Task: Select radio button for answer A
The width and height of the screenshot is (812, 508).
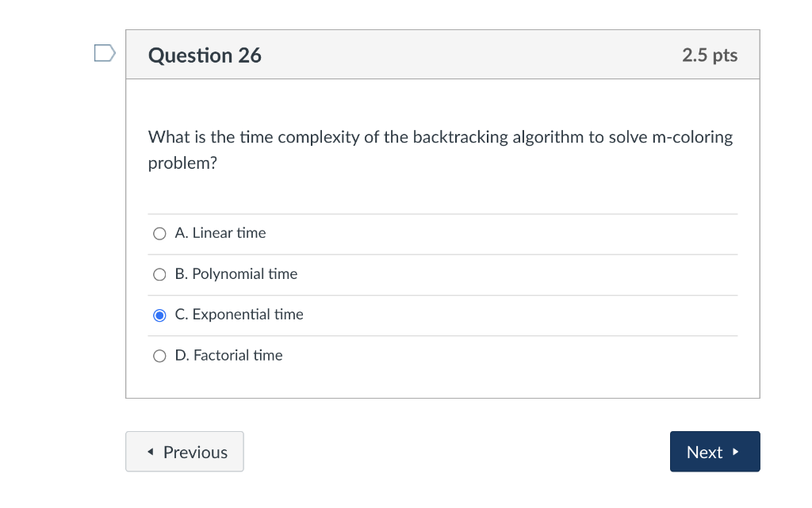Action: (159, 233)
